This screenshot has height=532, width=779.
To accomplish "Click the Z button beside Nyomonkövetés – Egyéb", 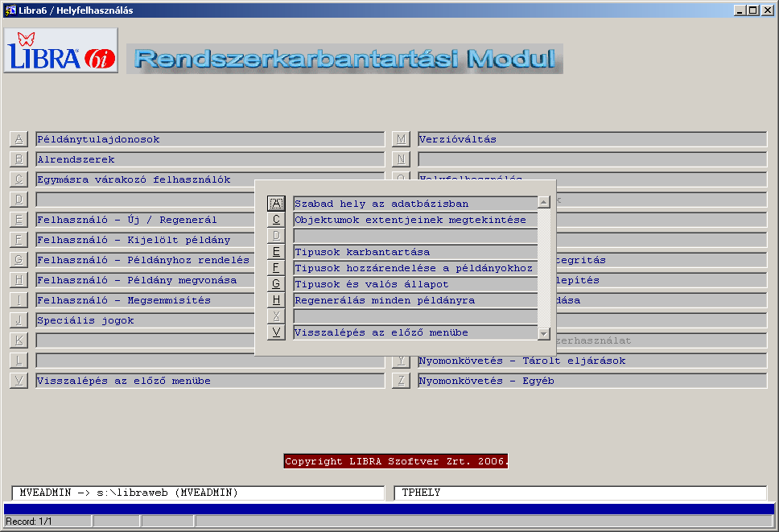I will (x=401, y=381).
